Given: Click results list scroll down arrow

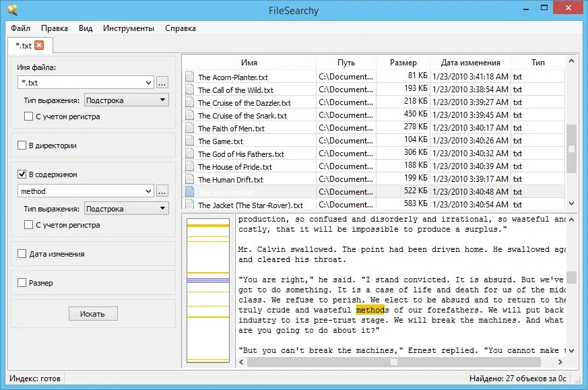Looking at the screenshot, I should [x=571, y=203].
